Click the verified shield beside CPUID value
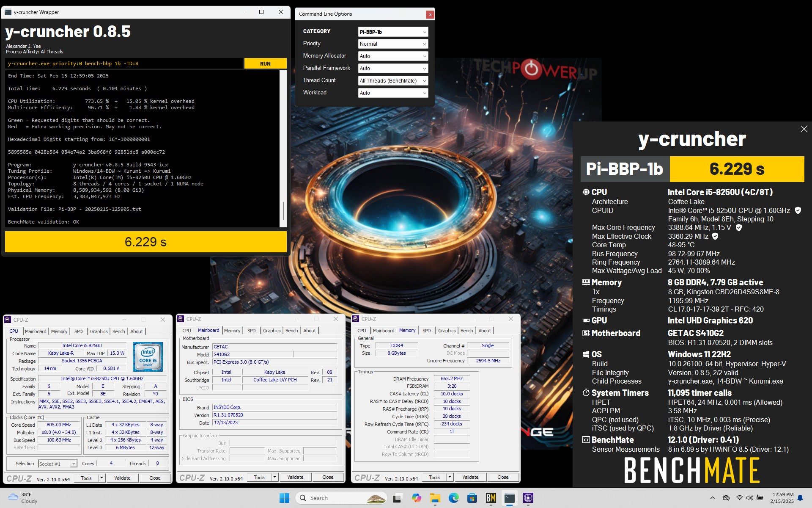 click(798, 210)
